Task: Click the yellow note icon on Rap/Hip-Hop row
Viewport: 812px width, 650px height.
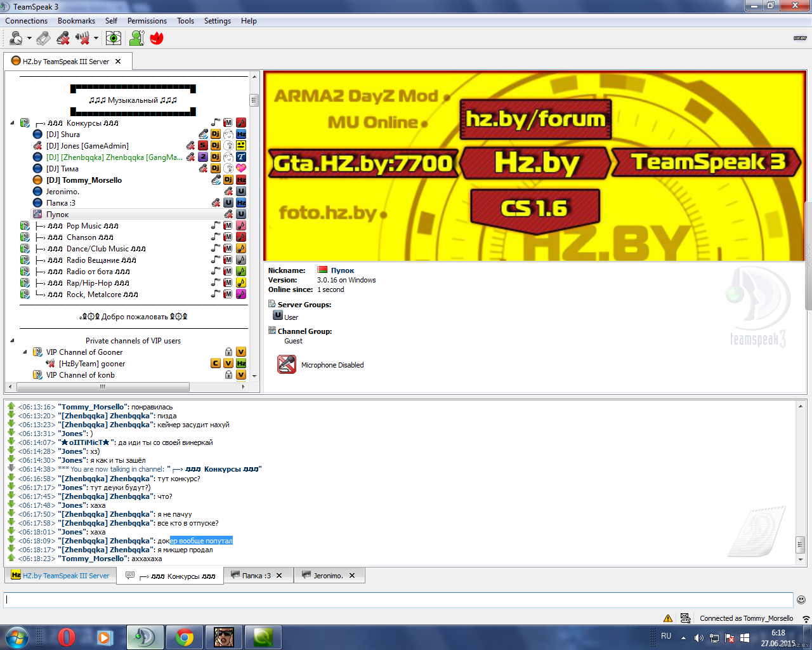Action: coord(241,282)
